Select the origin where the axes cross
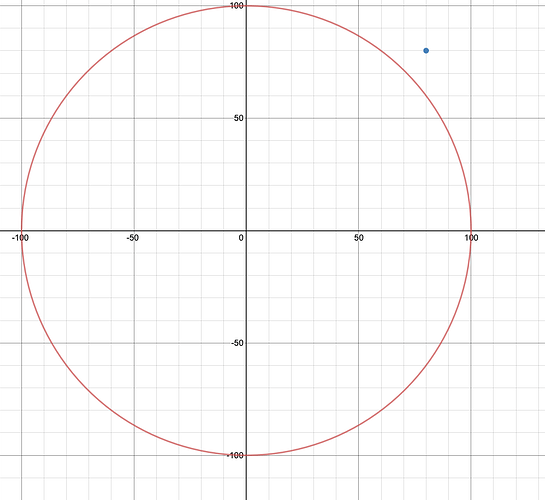The image size is (545, 500). coord(246,230)
